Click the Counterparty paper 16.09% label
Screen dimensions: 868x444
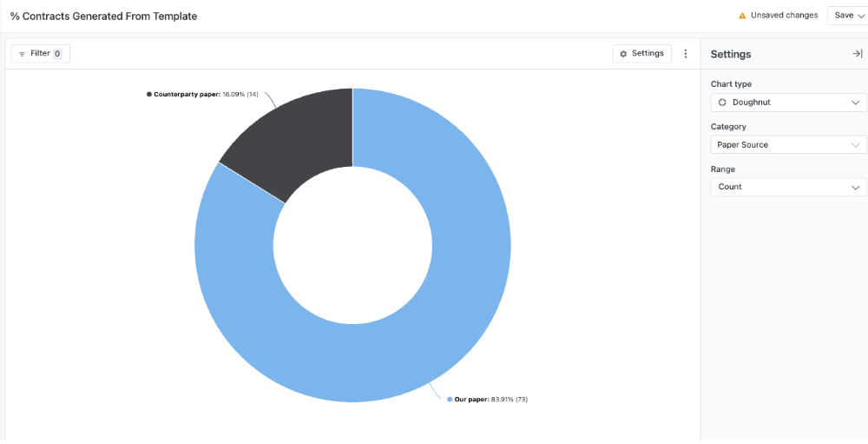208,94
